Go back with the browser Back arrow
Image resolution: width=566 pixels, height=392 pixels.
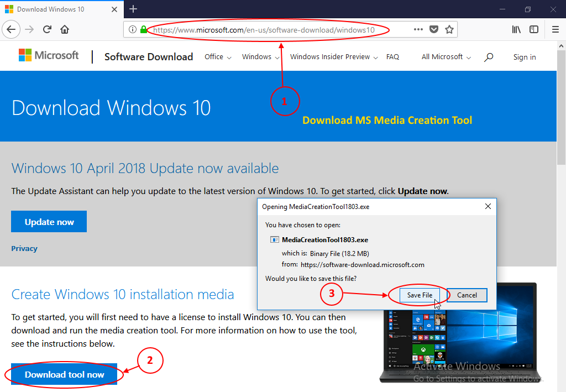(11, 29)
